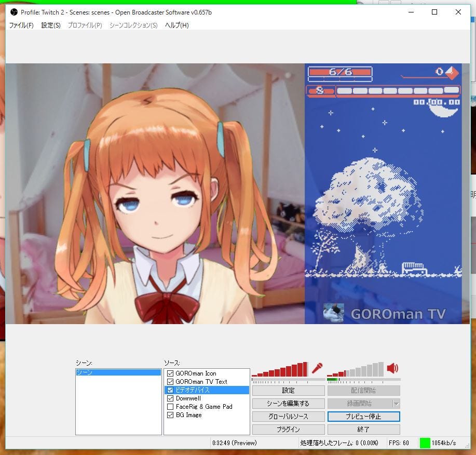
Task: Select the ビデオデバイス source row
Action: tap(207, 390)
